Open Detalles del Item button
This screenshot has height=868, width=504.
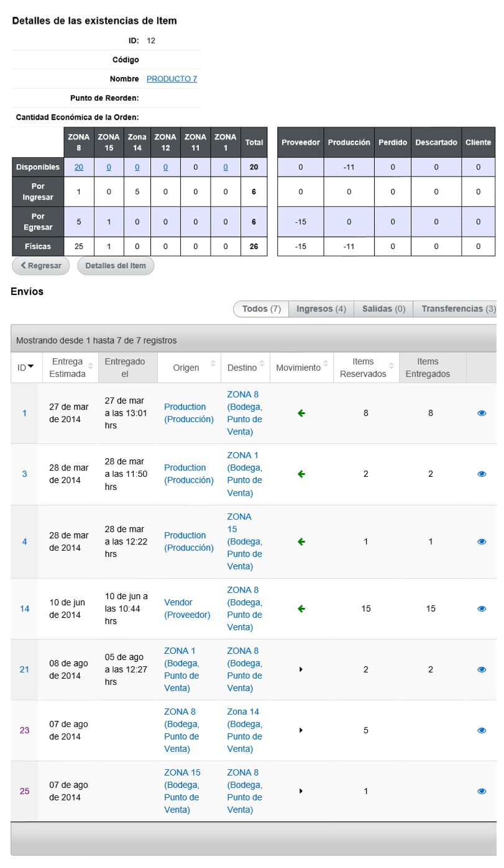point(116,266)
